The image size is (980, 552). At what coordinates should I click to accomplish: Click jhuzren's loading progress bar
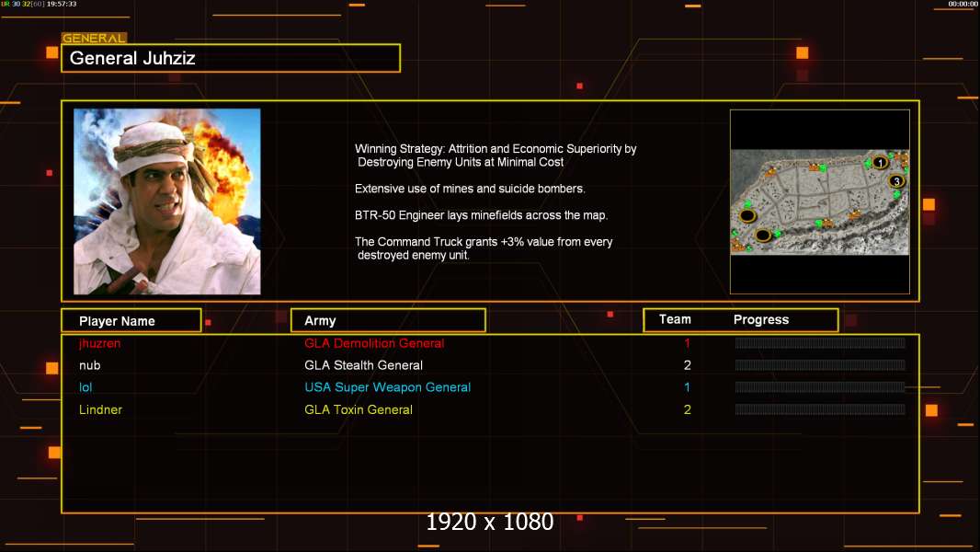point(820,342)
